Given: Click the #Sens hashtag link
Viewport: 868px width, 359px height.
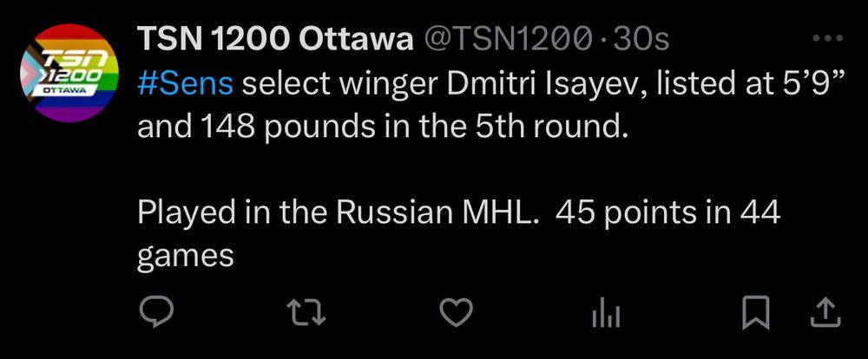Looking at the screenshot, I should click(185, 85).
